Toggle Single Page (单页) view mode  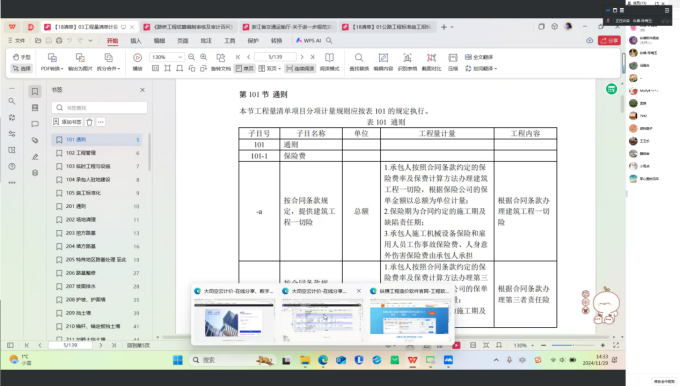pos(245,69)
